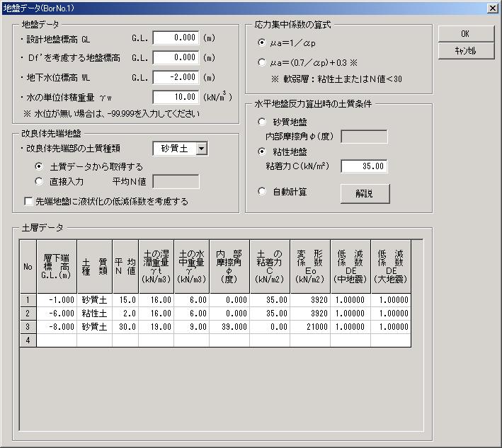Click Eo cell 3920 in row 1
The height and width of the screenshot is (448, 502).
tap(310, 300)
